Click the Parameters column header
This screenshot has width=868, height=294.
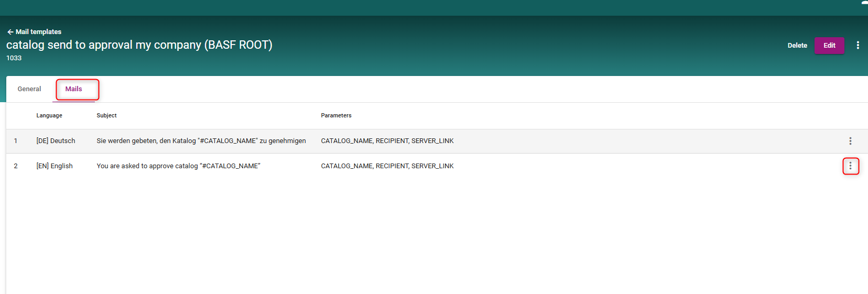336,116
